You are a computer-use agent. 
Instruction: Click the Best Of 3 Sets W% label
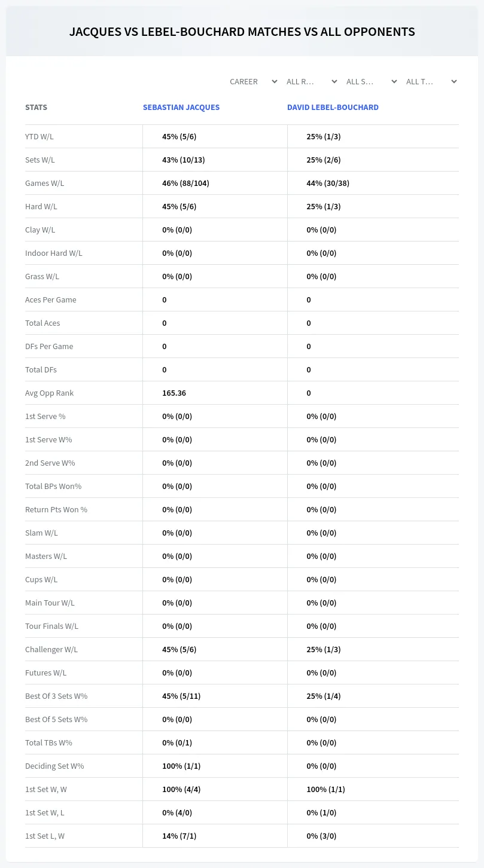(56, 696)
